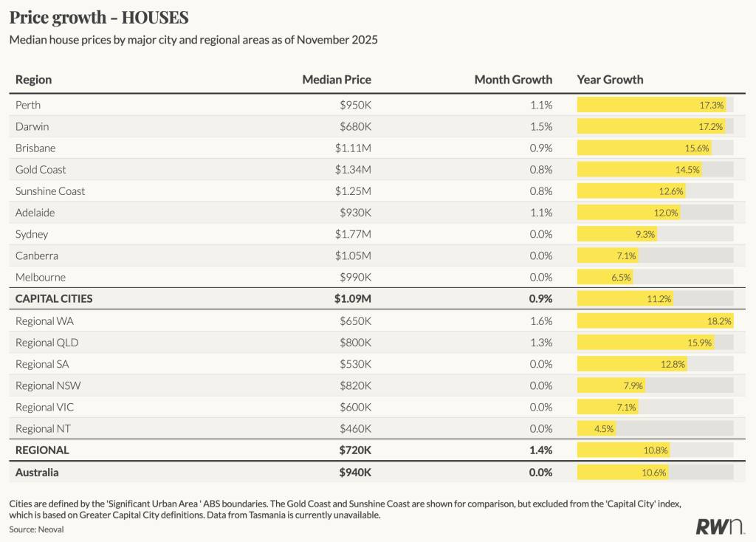
Task: Sort by the Median Price column header
Action: click(x=337, y=80)
